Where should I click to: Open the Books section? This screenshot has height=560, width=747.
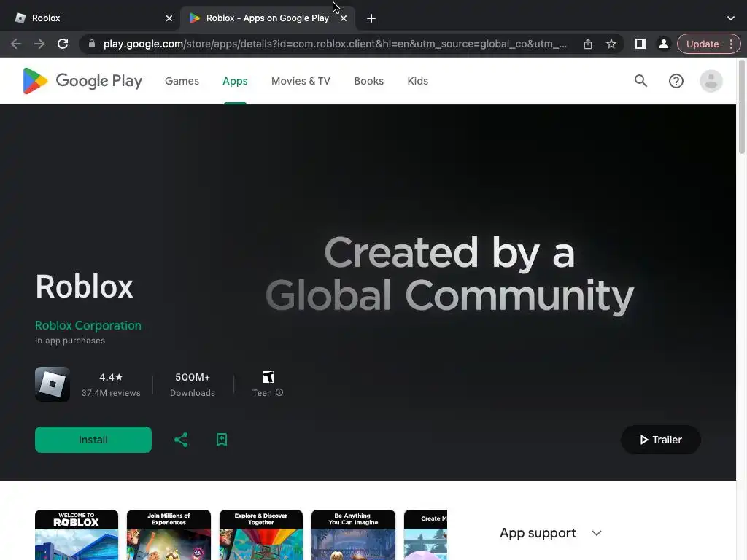point(368,81)
